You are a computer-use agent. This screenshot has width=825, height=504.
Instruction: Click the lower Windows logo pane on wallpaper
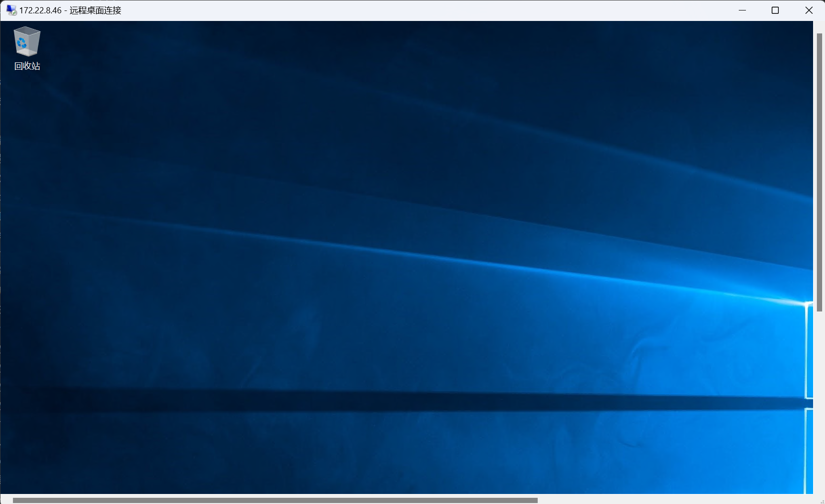coord(809,450)
